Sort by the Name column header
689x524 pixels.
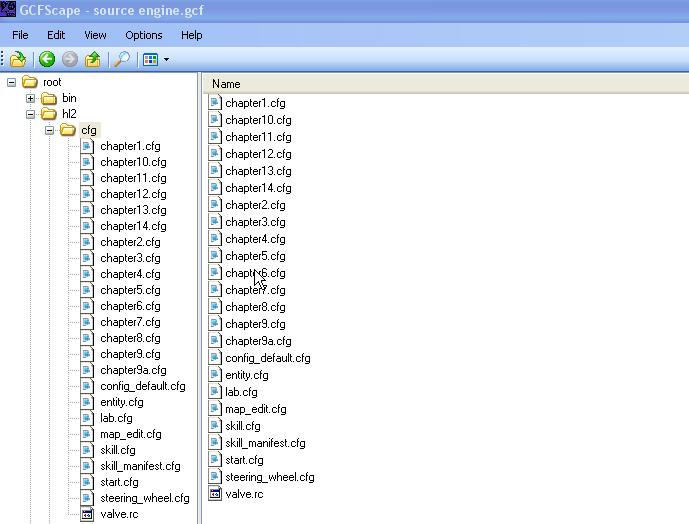(x=446, y=84)
